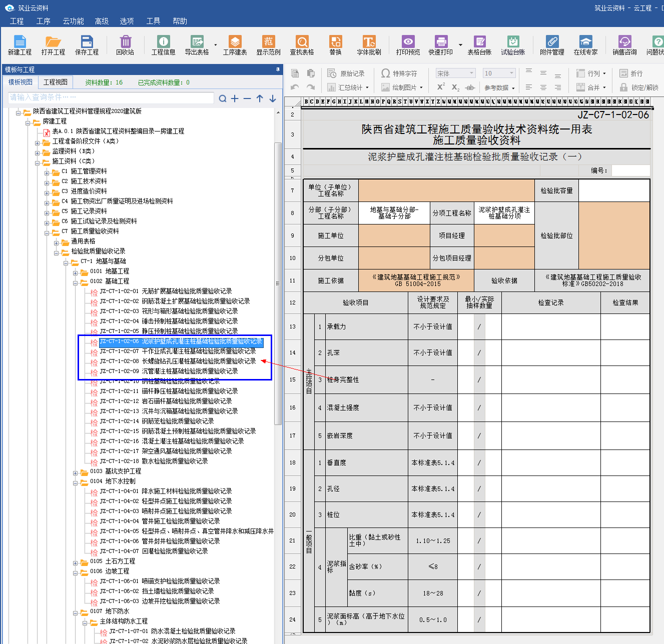Open the 工序 menu
Viewport: 664px width, 644px height.
coord(44,21)
